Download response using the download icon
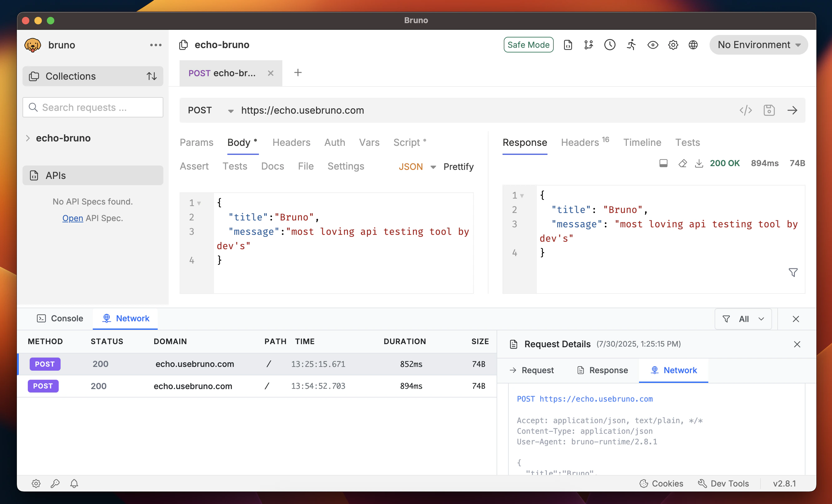The height and width of the screenshot is (504, 832). click(x=699, y=163)
